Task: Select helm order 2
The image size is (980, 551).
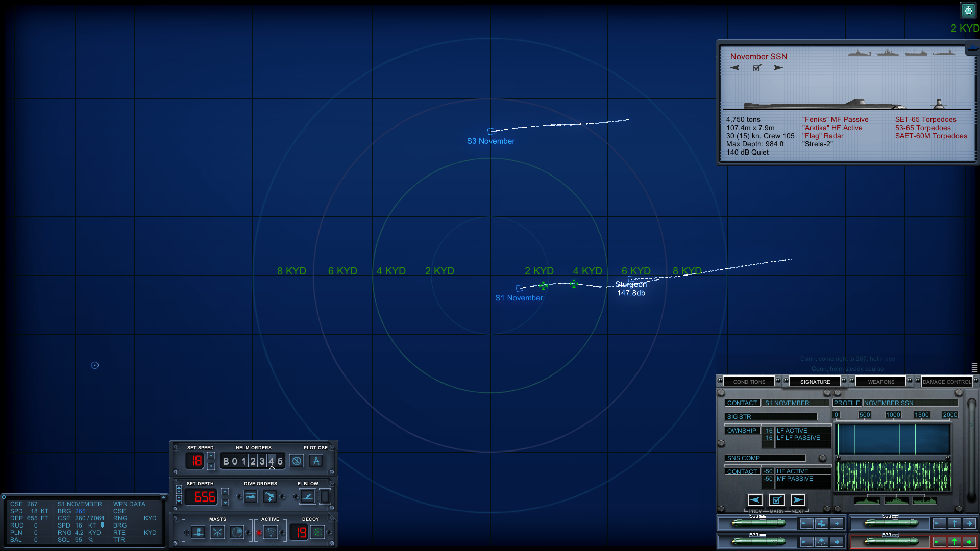Action: pos(253,461)
